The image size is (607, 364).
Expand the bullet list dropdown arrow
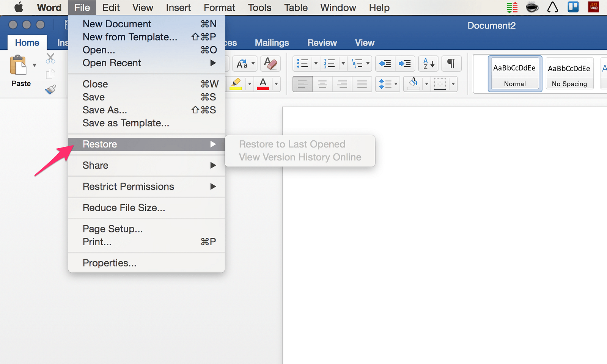pyautogui.click(x=316, y=63)
